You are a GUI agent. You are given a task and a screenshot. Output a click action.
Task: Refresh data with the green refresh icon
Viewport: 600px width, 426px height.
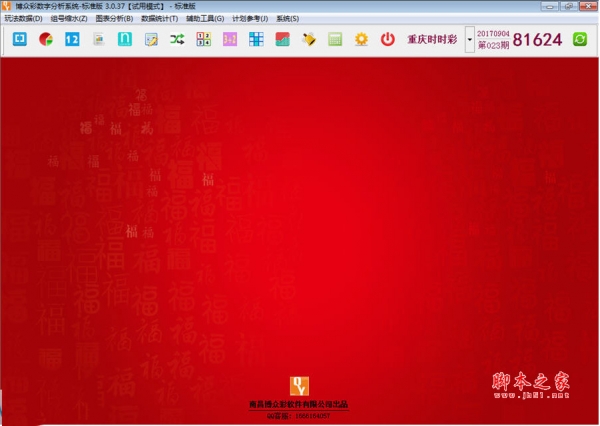[x=580, y=39]
